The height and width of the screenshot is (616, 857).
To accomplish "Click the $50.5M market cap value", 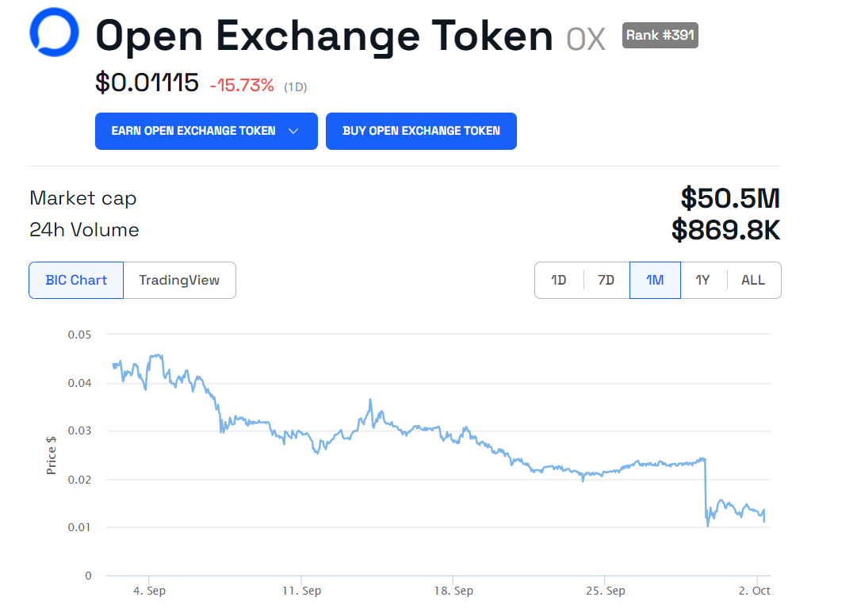I will [730, 198].
